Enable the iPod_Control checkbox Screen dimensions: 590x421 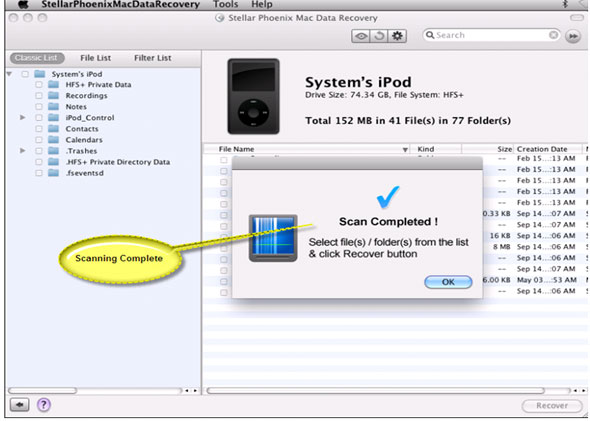pyautogui.click(x=39, y=118)
